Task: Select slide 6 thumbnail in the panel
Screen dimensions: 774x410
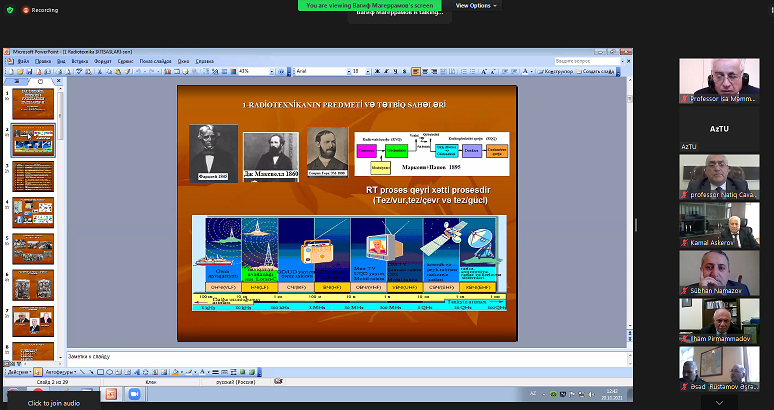Action: click(x=33, y=285)
